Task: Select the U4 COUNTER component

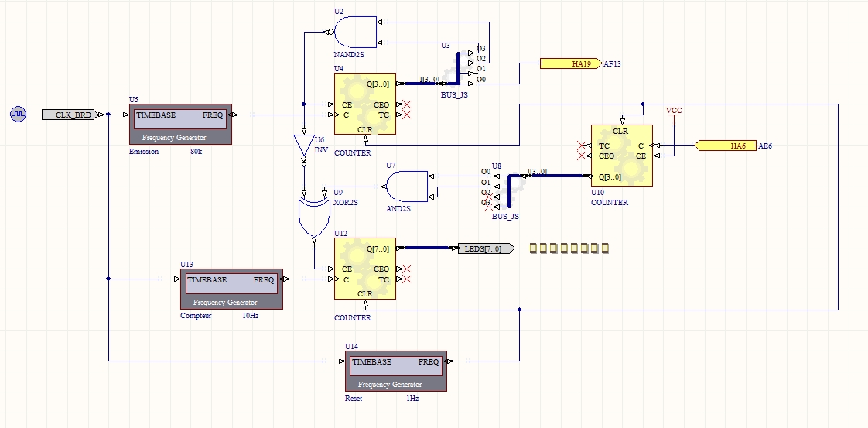Action: [x=365, y=104]
